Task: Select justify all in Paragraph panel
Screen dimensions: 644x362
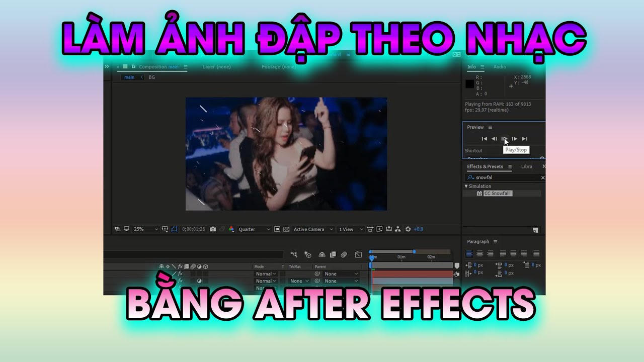Action: point(536,253)
